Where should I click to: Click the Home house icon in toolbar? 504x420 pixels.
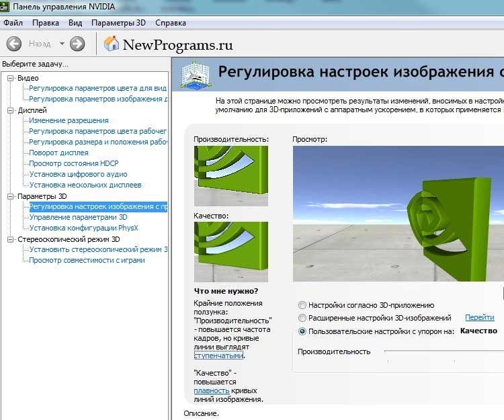(111, 44)
